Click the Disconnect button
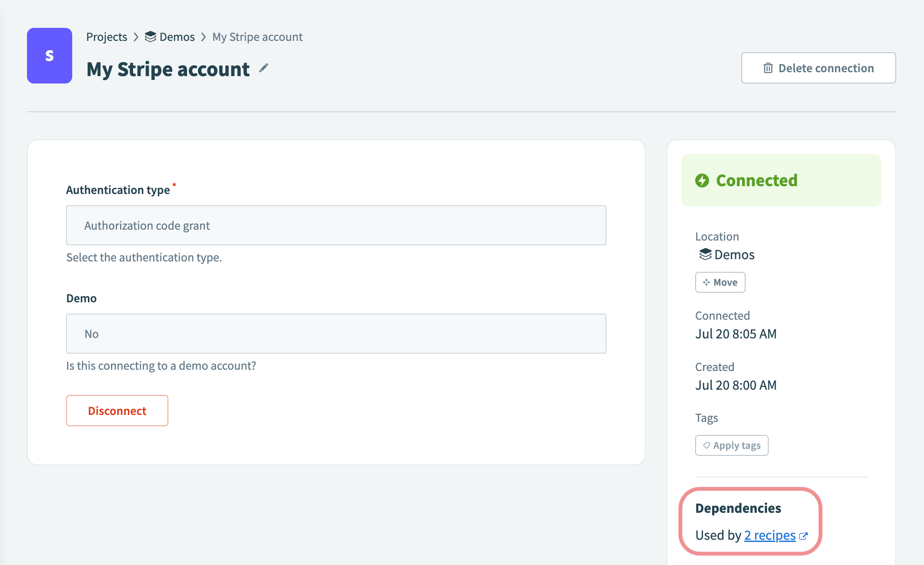924x565 pixels. tap(117, 411)
